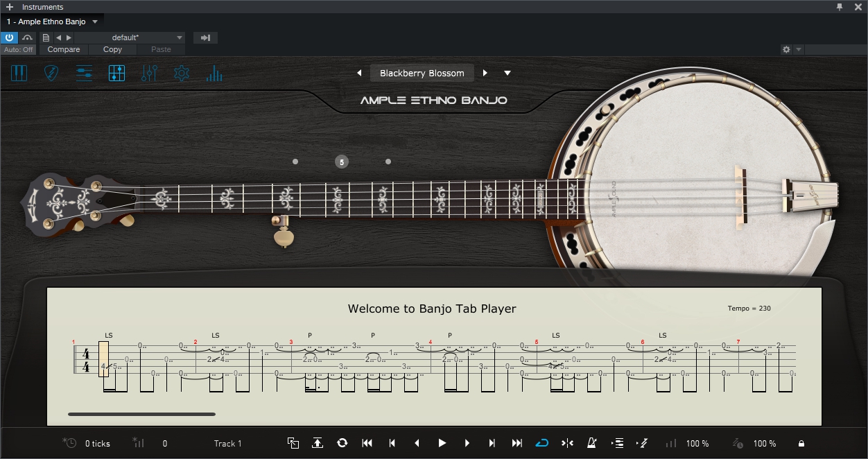Image resolution: width=868 pixels, height=459 pixels.
Task: Click the clock offset icon before 0 ticks
Action: click(69, 443)
